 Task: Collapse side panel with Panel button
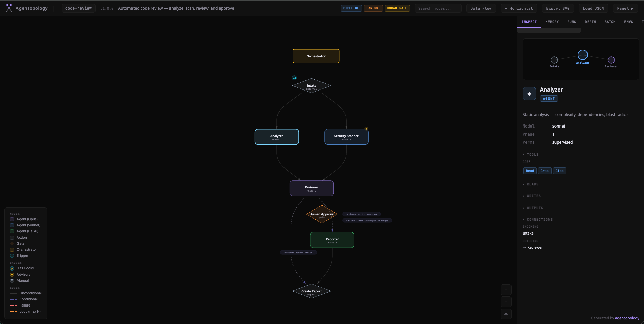pyautogui.click(x=625, y=8)
